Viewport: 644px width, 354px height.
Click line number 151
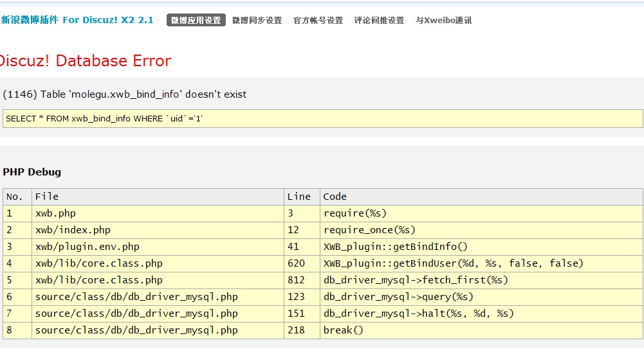pyautogui.click(x=302, y=314)
